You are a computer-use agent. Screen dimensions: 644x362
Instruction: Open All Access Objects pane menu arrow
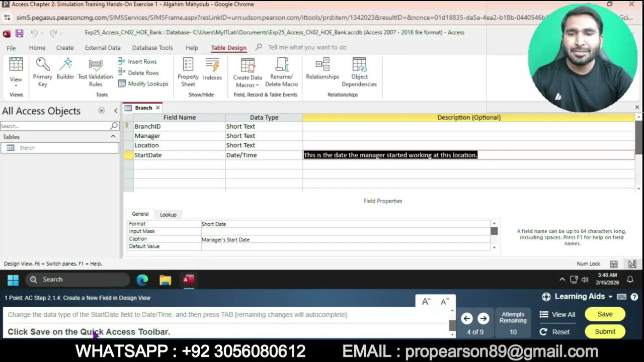pos(102,111)
